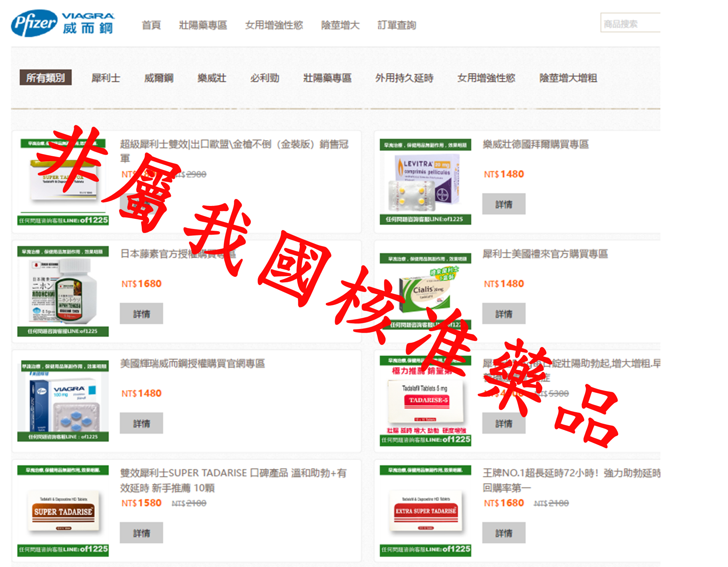Open 超級犀利士雙效 product title link

click(x=234, y=151)
